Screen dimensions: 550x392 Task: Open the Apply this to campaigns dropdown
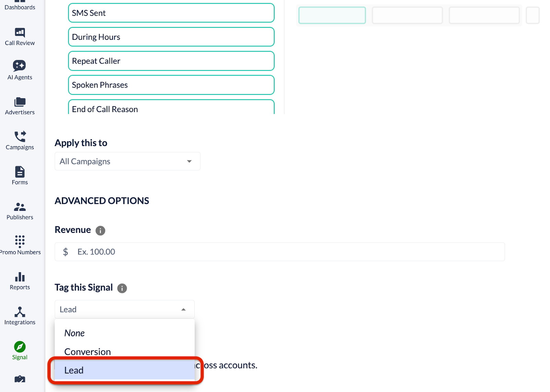[x=128, y=161]
